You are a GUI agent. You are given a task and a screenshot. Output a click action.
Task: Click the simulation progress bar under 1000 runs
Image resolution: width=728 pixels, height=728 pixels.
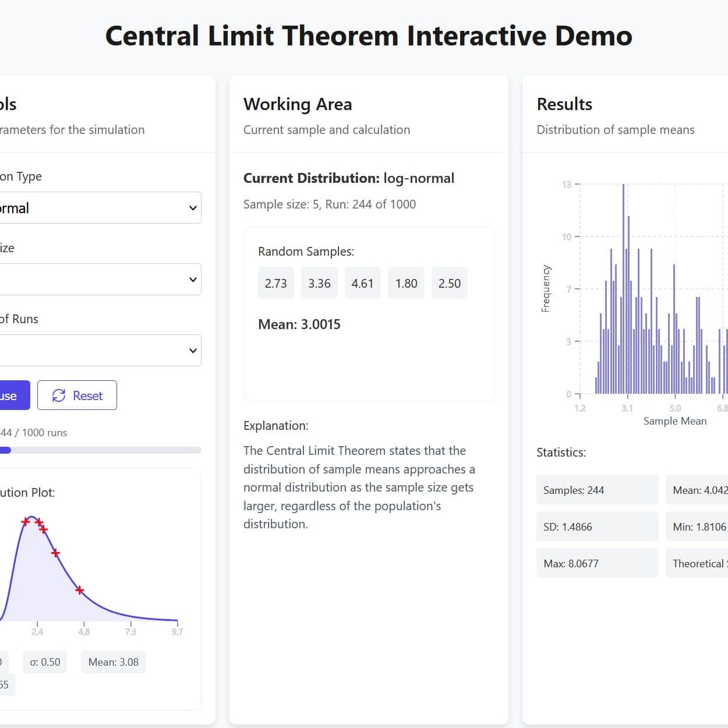[99, 450]
